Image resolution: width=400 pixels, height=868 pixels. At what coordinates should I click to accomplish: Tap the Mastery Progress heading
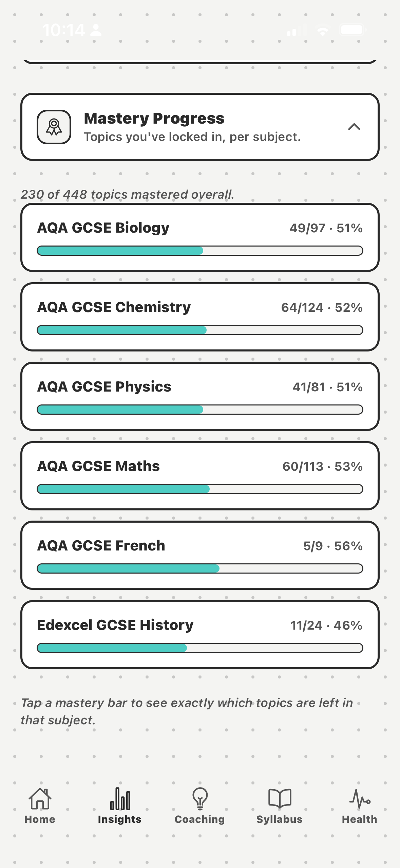tap(154, 118)
